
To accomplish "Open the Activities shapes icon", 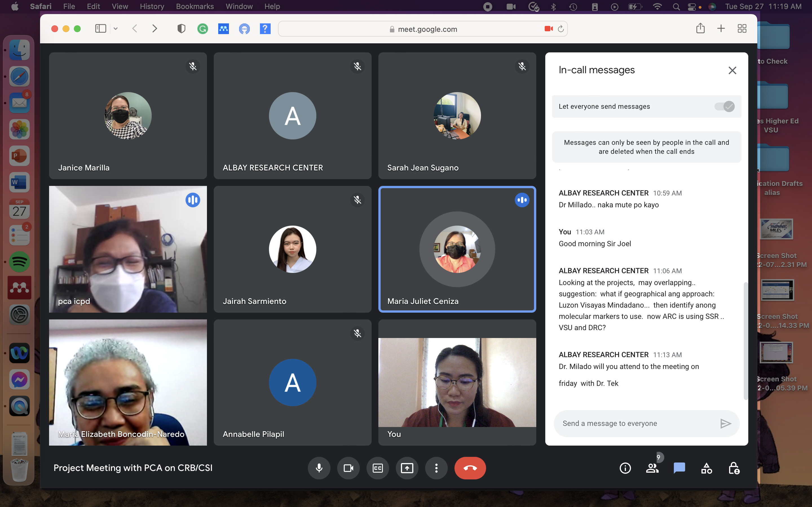I will click(706, 468).
